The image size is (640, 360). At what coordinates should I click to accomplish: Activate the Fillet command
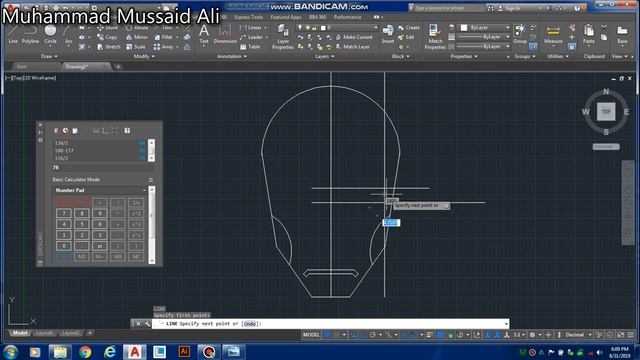click(164, 37)
